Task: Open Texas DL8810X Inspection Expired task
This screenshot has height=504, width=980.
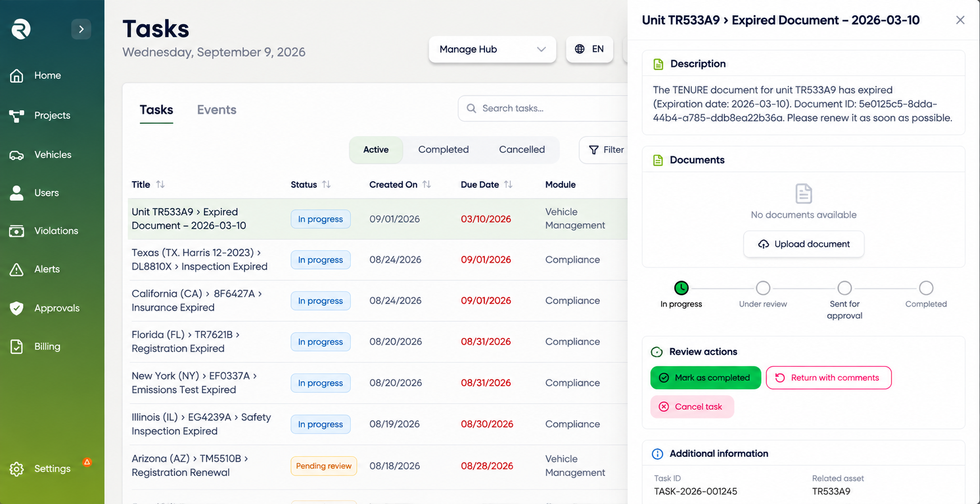Action: (x=377, y=260)
